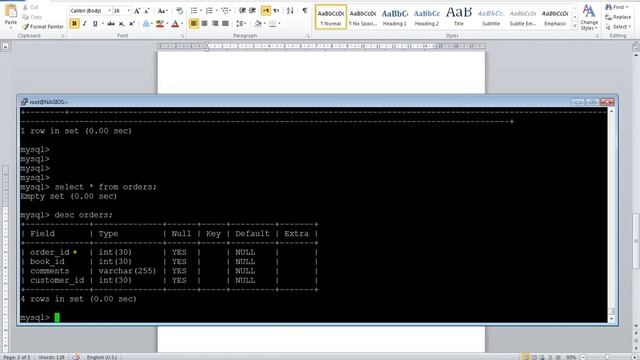
Task: Click the Numbering list icon
Action: click(209, 11)
